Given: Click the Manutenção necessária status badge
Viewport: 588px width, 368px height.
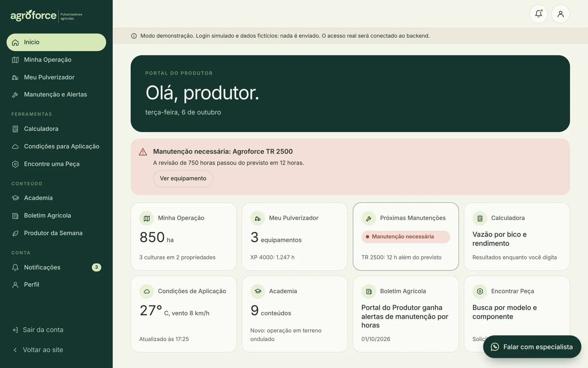Looking at the screenshot, I should (x=406, y=237).
